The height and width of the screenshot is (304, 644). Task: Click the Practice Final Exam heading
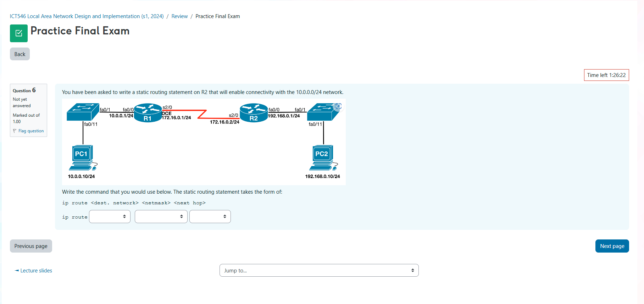coord(80,31)
